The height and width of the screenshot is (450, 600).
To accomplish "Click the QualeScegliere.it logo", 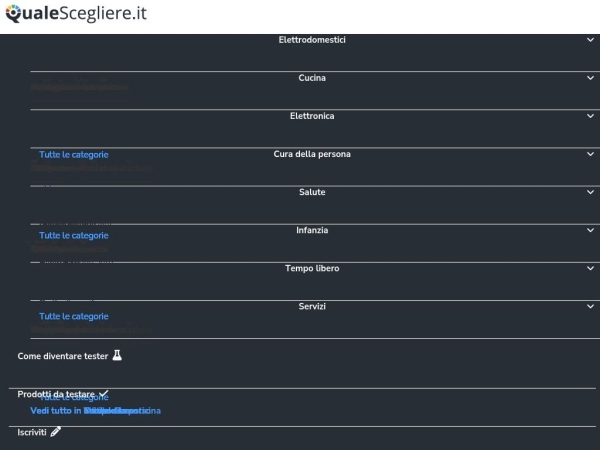I will pyautogui.click(x=76, y=13).
